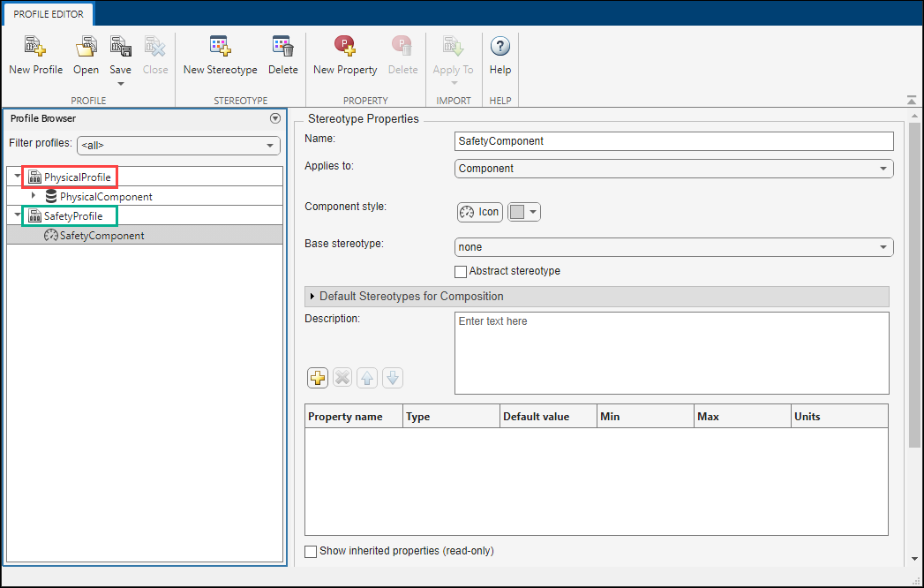Add a property using the yellow plus icon

(317, 377)
